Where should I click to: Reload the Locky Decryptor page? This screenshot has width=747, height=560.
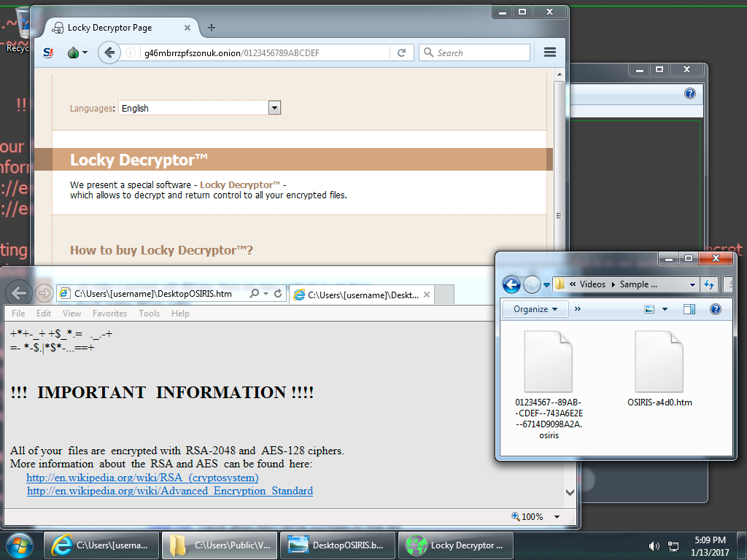[x=401, y=52]
